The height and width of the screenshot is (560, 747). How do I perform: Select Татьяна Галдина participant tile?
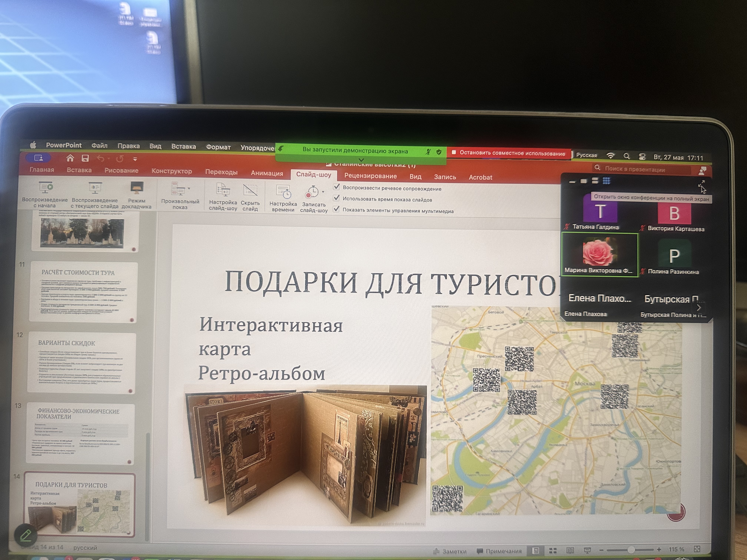click(x=600, y=212)
